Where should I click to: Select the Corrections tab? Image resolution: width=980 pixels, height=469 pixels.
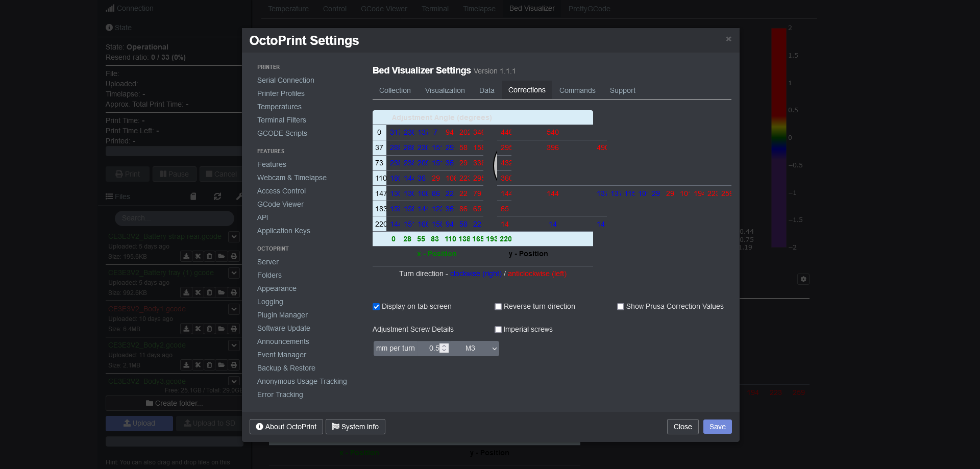(527, 90)
